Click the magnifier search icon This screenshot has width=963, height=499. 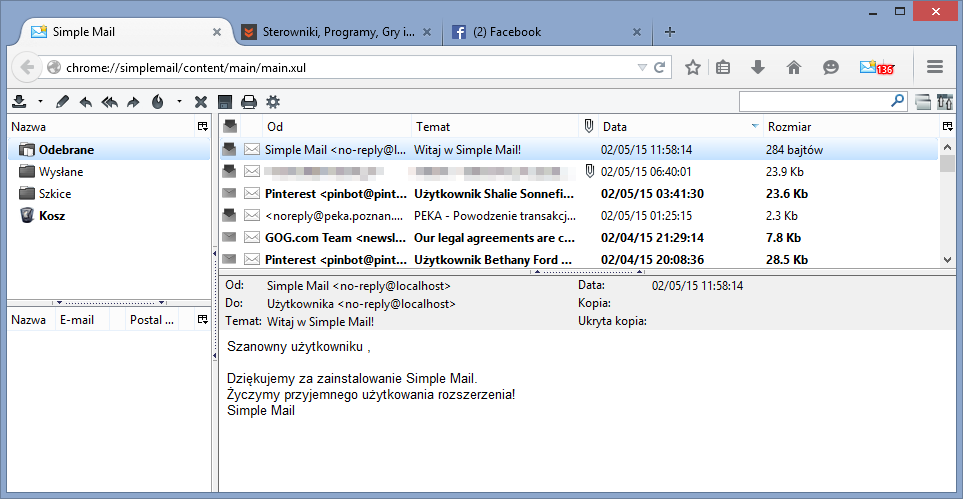898,100
